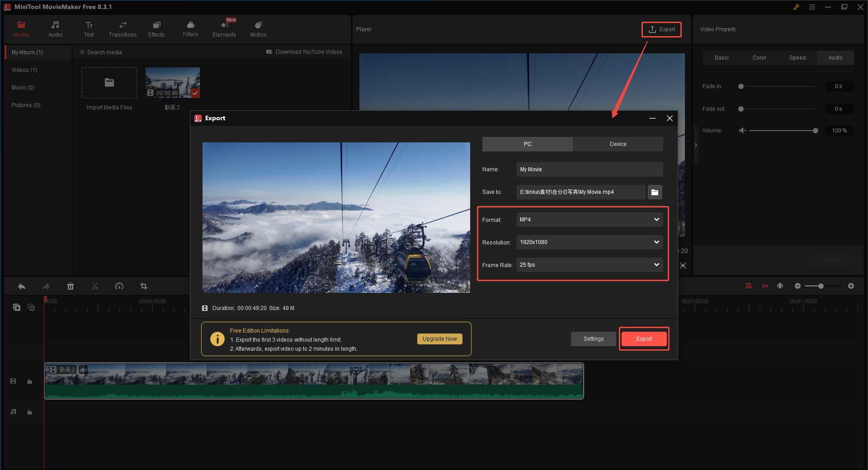Click the Undo icon above the timeline
Image resolution: width=868 pixels, height=470 pixels.
pos(21,286)
